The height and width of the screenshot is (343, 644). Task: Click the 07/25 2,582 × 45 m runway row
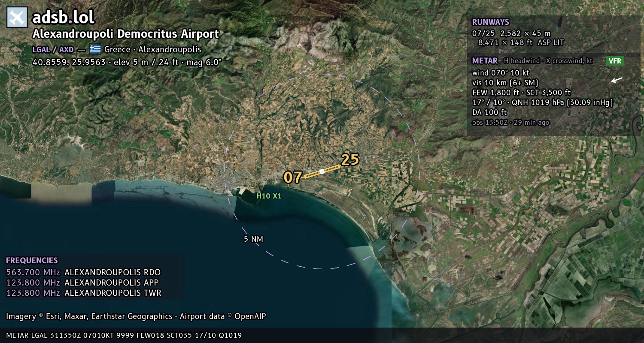click(x=511, y=33)
